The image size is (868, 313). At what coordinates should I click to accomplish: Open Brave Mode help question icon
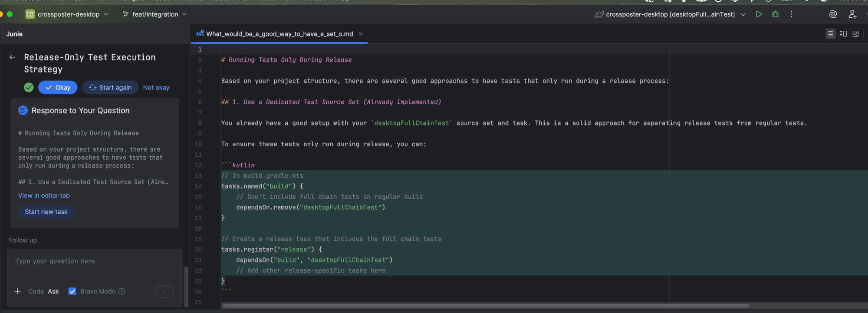[122, 291]
